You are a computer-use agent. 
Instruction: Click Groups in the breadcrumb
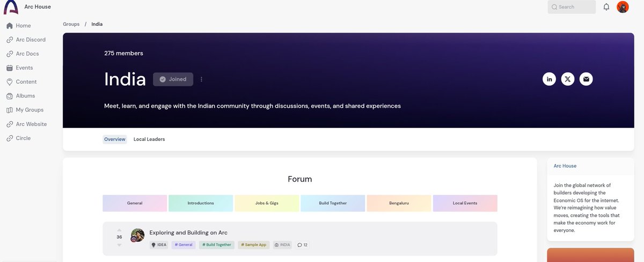(71, 24)
